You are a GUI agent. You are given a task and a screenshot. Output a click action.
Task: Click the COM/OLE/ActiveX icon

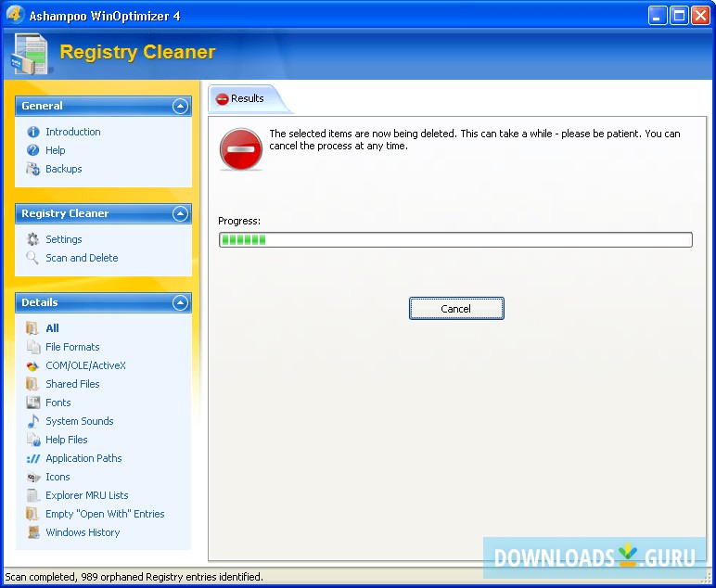[x=32, y=365]
